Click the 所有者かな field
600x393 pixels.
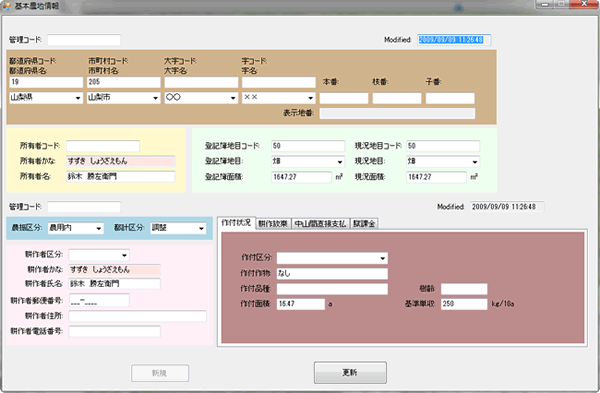[x=121, y=161]
